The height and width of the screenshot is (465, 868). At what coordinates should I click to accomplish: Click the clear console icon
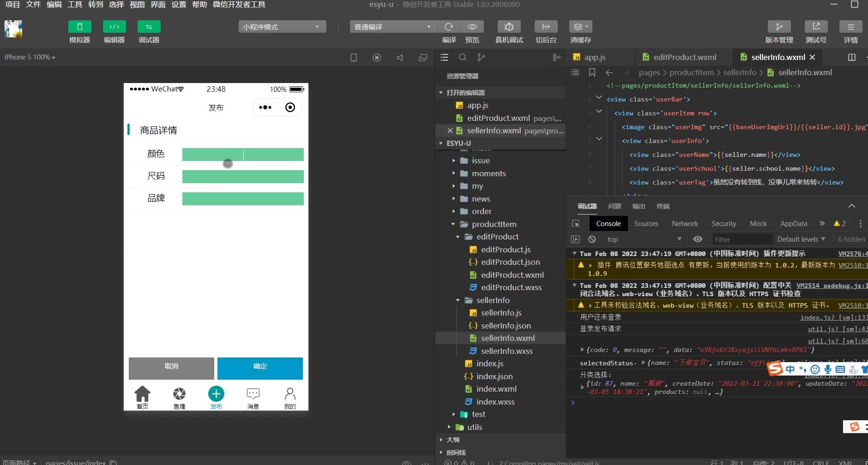click(592, 239)
